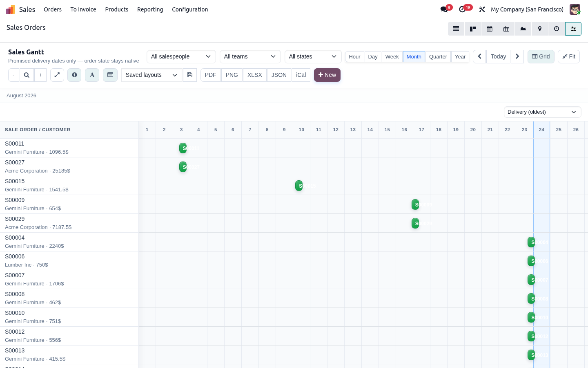Go to previous period arrow
This screenshot has width=588, height=368.
pyautogui.click(x=480, y=56)
